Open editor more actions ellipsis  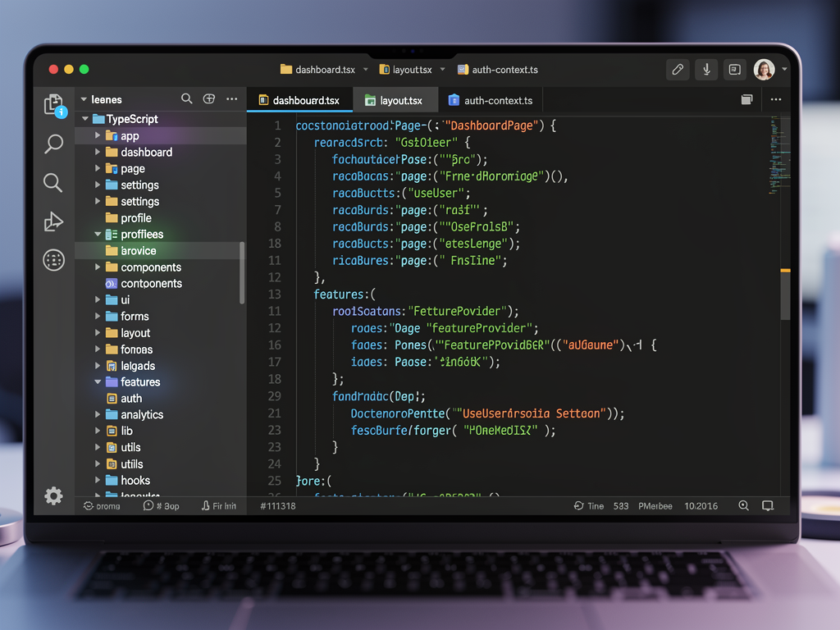coord(776,99)
